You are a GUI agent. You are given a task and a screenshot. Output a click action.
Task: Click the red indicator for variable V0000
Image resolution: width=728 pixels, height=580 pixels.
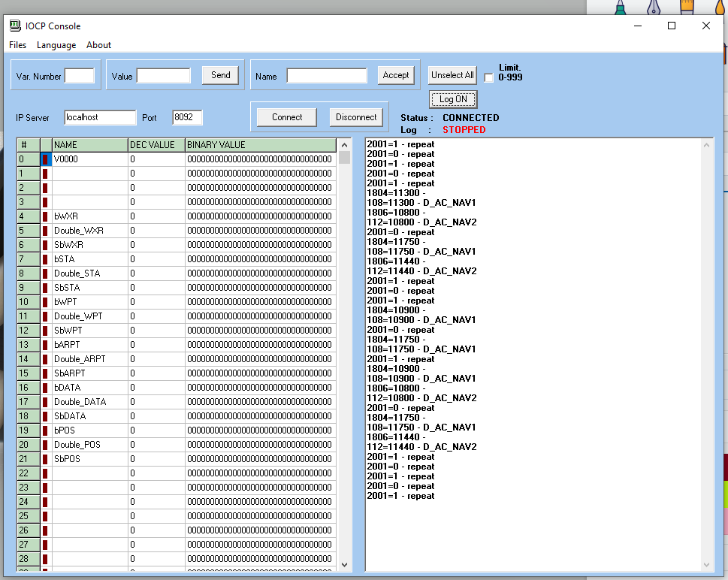(45, 159)
